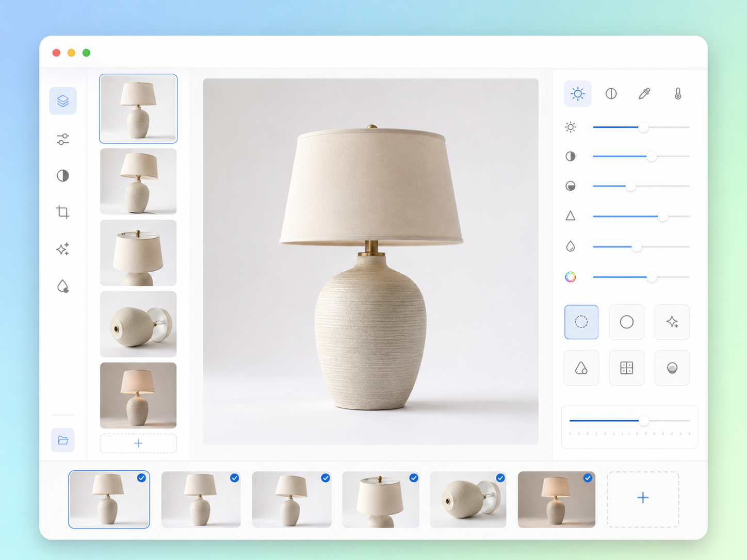Uncheck the checkmark on the third filmstrip thumbnail
Image resolution: width=747 pixels, height=560 pixels.
pyautogui.click(x=326, y=478)
